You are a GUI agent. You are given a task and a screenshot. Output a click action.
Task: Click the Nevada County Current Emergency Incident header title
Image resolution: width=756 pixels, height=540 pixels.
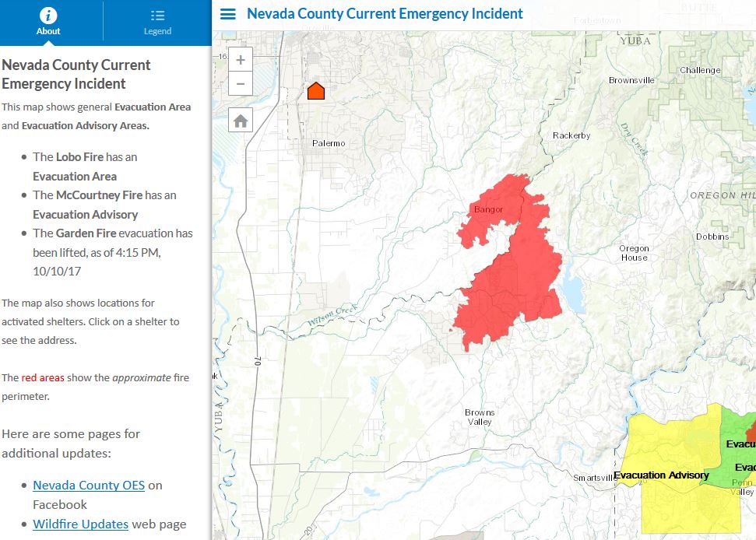click(x=385, y=14)
